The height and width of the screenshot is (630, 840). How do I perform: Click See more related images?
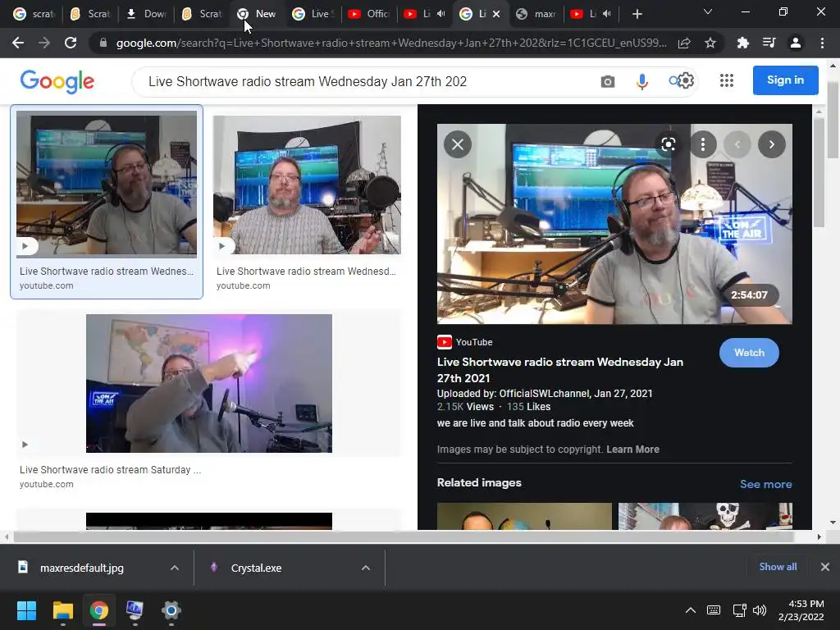[x=765, y=484]
